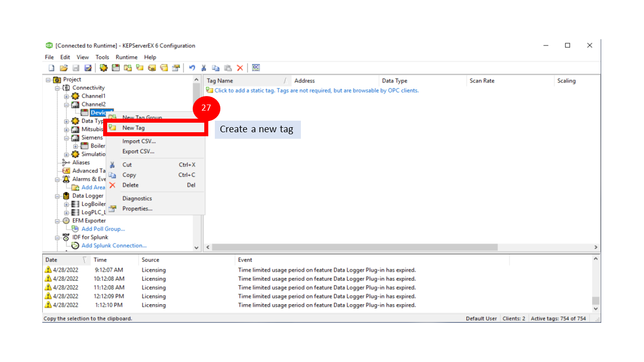Screen dimensions: 644x362
Task: Click the Undo arrow toolbar icon
Action: tap(192, 68)
